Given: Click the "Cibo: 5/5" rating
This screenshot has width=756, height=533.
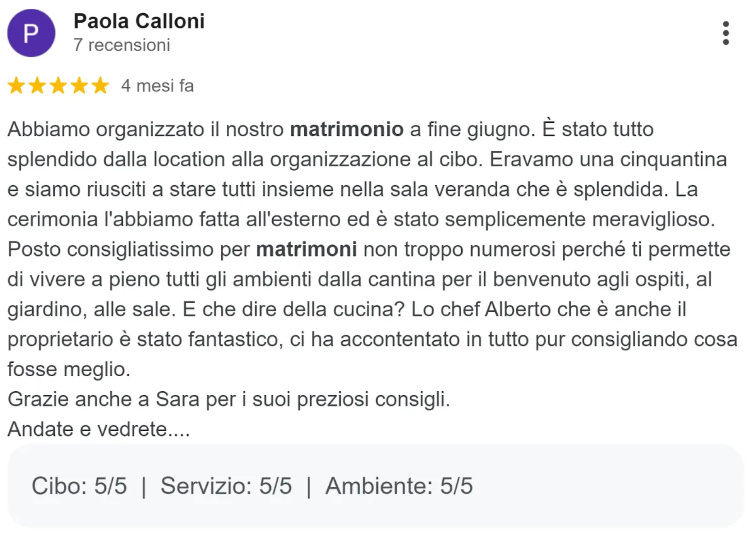Looking at the screenshot, I should click(x=79, y=486).
